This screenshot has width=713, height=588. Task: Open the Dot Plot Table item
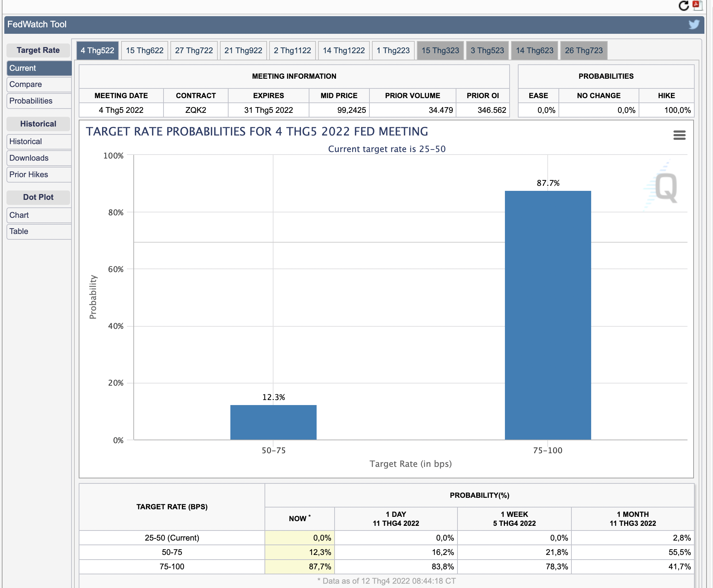[x=39, y=231]
